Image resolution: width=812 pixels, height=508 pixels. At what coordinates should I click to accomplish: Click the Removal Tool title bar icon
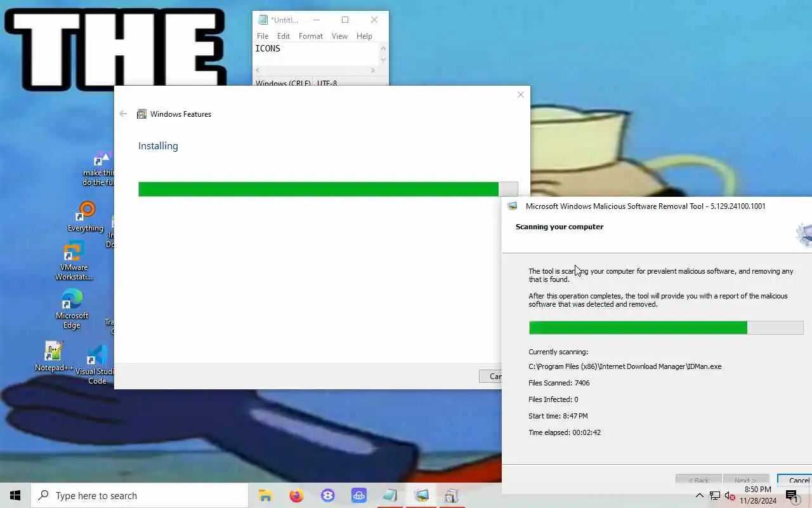[x=512, y=206]
